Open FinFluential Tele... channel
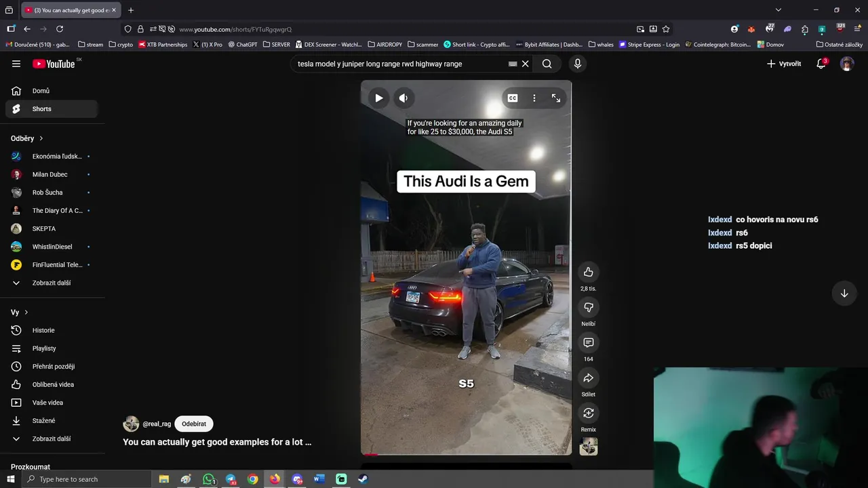The width and height of the screenshot is (868, 488). pos(52,265)
